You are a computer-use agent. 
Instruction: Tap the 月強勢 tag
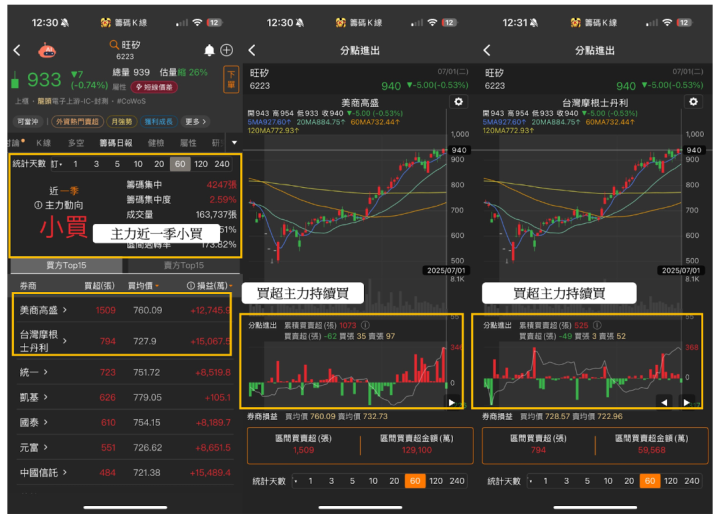(122, 122)
